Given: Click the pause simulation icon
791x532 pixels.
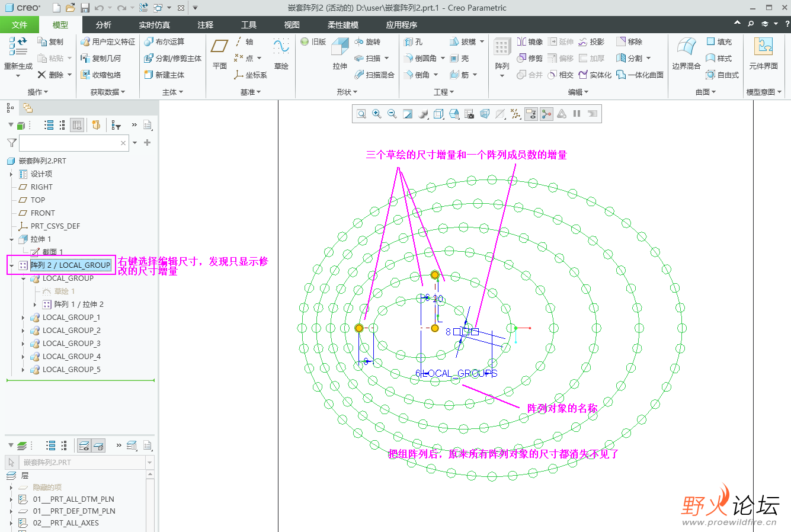Looking at the screenshot, I should [577, 114].
